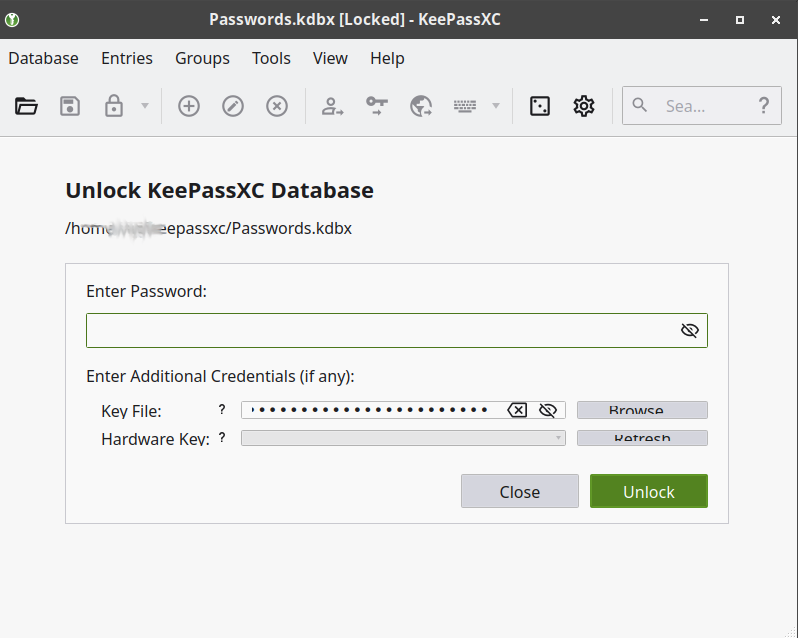Click Browse for key file
The width and height of the screenshot is (798, 638).
pos(642,410)
